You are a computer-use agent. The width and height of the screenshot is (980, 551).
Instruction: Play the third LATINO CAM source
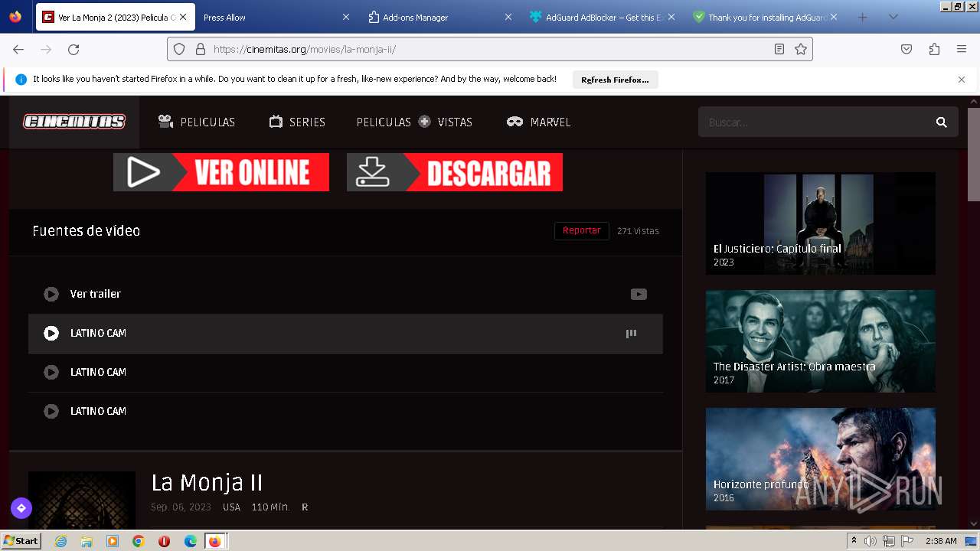[51, 411]
